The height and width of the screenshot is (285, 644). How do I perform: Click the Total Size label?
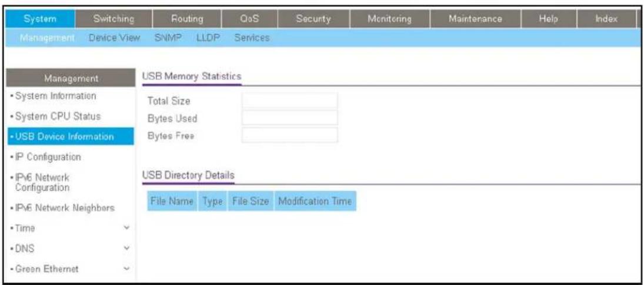point(169,101)
